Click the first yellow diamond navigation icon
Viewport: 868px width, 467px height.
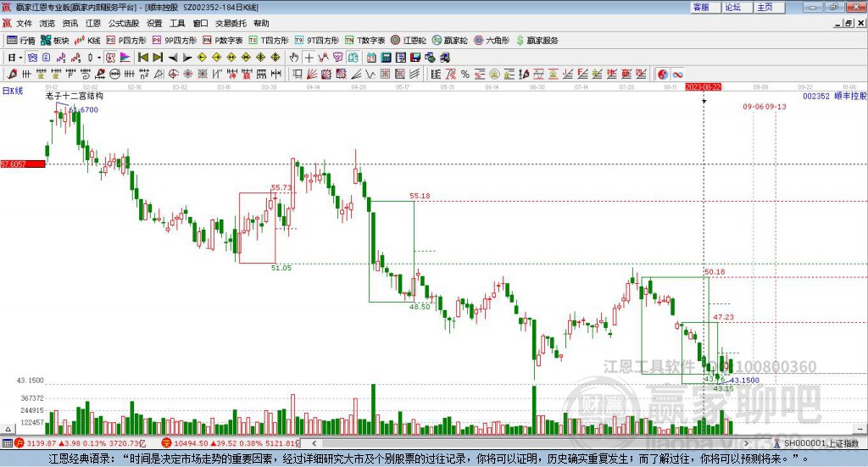click(202, 58)
